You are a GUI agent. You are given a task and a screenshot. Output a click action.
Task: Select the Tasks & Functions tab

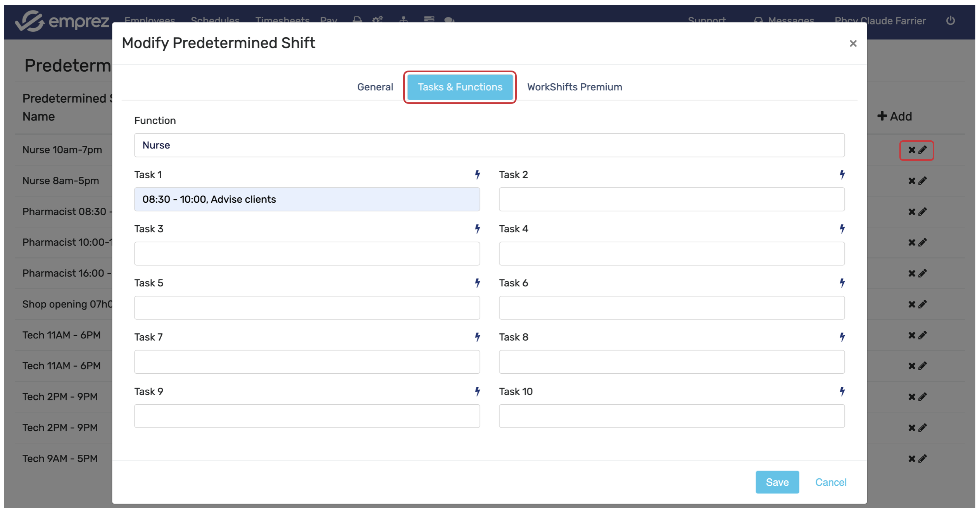[x=460, y=87]
